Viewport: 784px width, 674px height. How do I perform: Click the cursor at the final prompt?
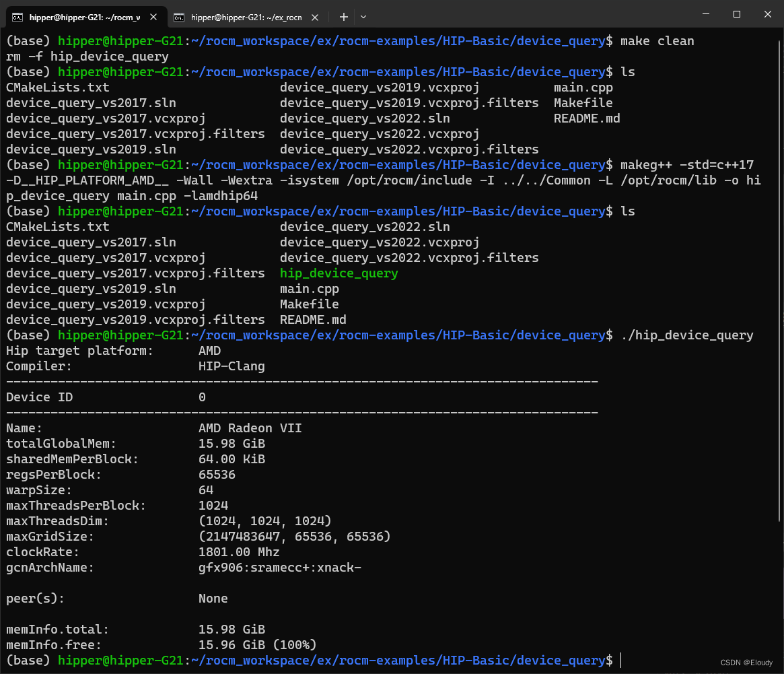tap(621, 661)
